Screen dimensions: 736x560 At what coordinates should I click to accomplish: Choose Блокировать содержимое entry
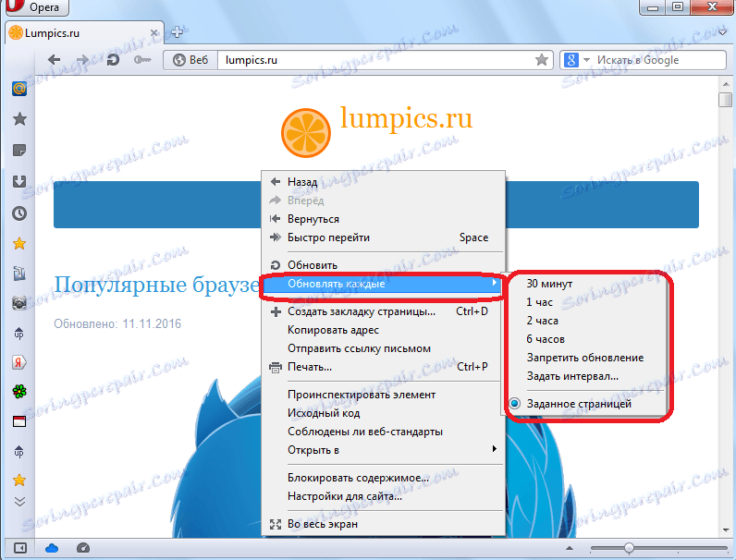(x=383, y=478)
